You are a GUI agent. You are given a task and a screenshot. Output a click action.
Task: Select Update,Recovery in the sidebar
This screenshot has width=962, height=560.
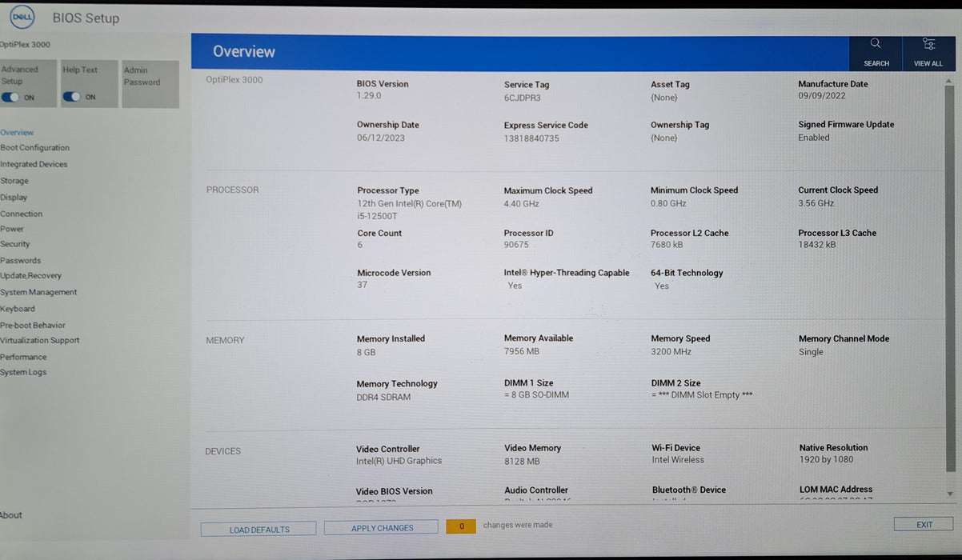[x=30, y=275]
